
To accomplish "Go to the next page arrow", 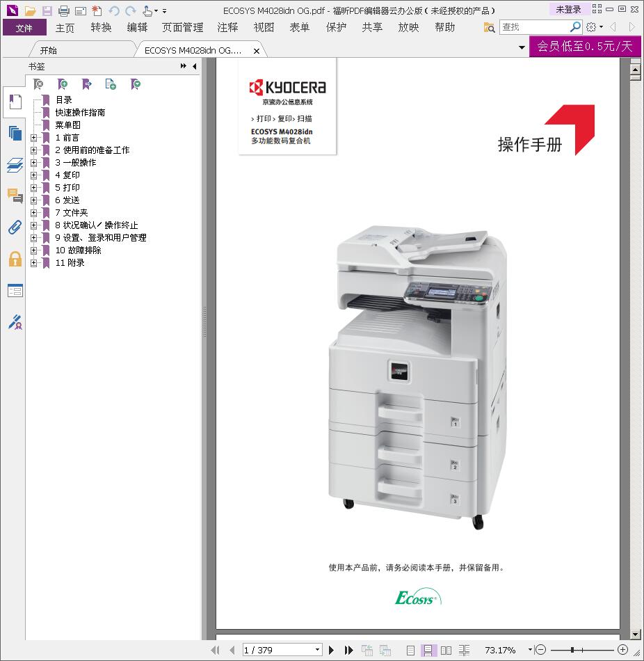I will (x=331, y=650).
